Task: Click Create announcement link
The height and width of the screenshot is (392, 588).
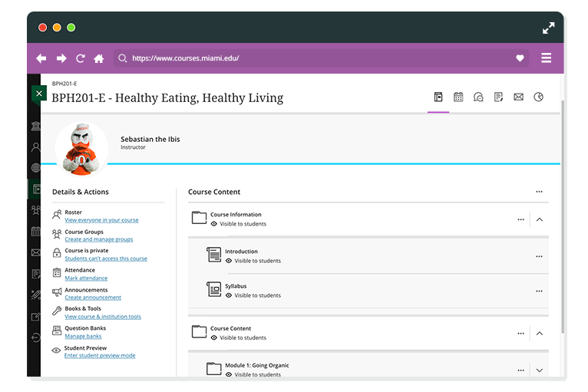Action: click(93, 297)
